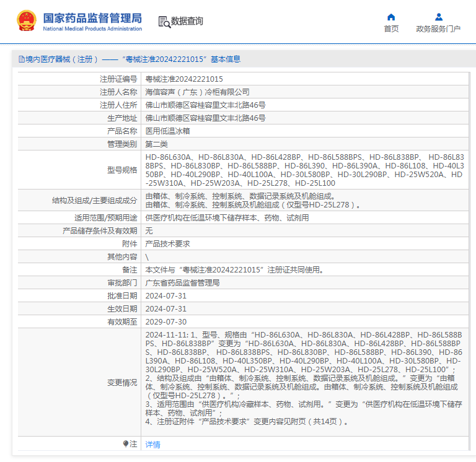Click the 变更情况 change details cell
This screenshot has height=462, width=476.
(x=305, y=383)
